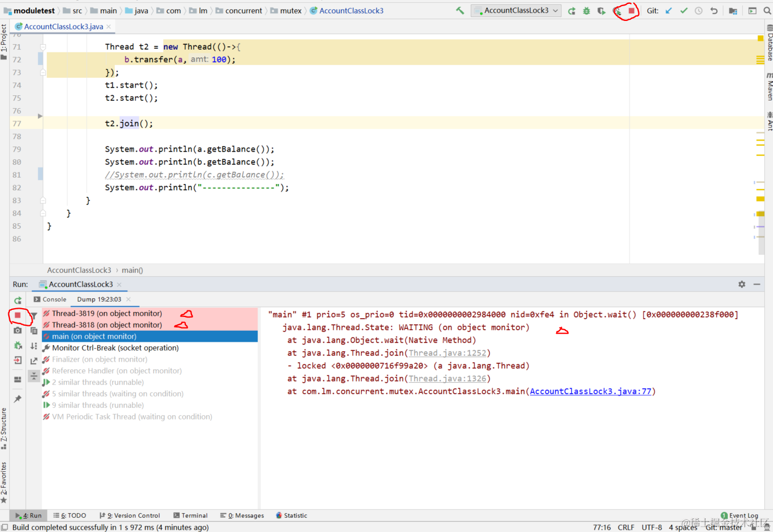Change UTF-8 encoding in status bar

click(652, 528)
